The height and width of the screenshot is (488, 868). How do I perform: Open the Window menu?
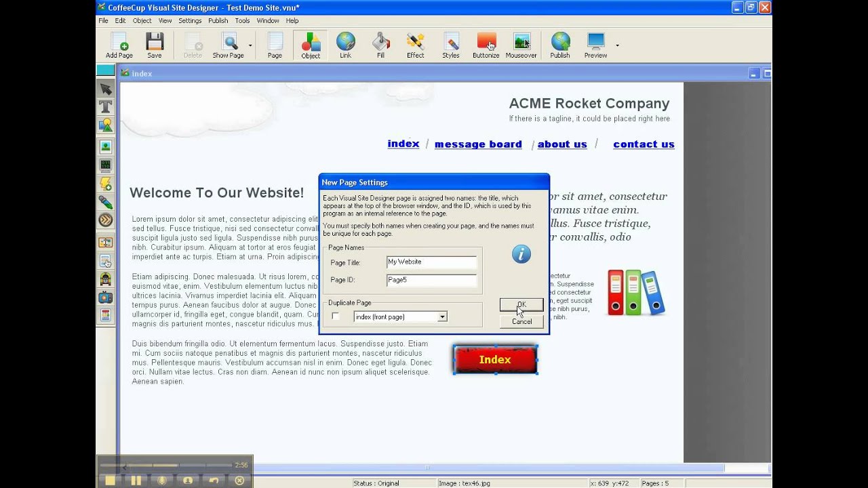point(268,20)
